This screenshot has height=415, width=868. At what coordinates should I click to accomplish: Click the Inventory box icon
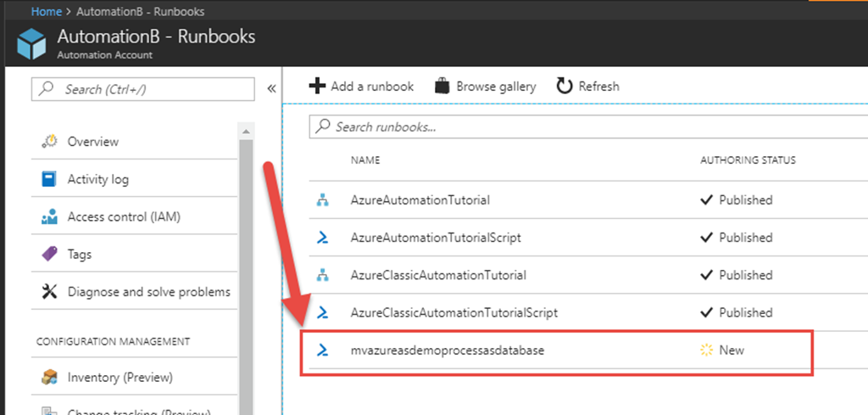tap(49, 377)
